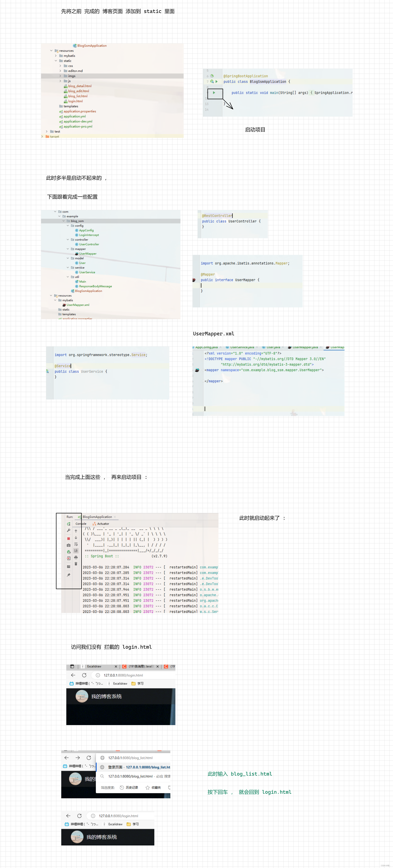Click the boxed green run arrow beside main method
393x868 pixels.
click(x=214, y=93)
